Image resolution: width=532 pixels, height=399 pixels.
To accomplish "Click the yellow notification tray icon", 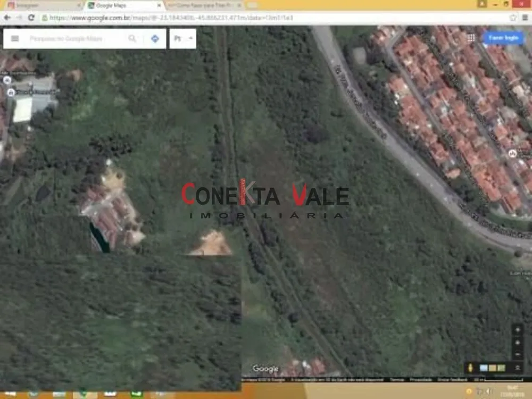I will point(469,392).
